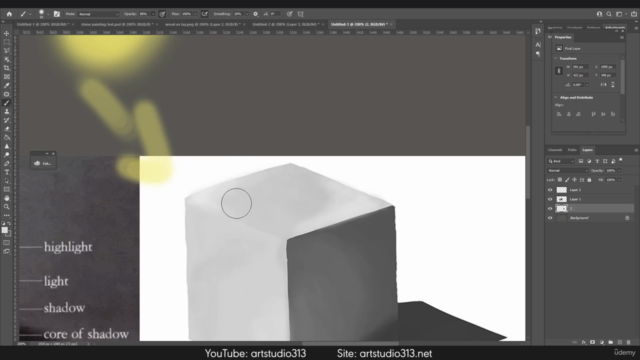Open the History panel icon in dock

point(538,31)
